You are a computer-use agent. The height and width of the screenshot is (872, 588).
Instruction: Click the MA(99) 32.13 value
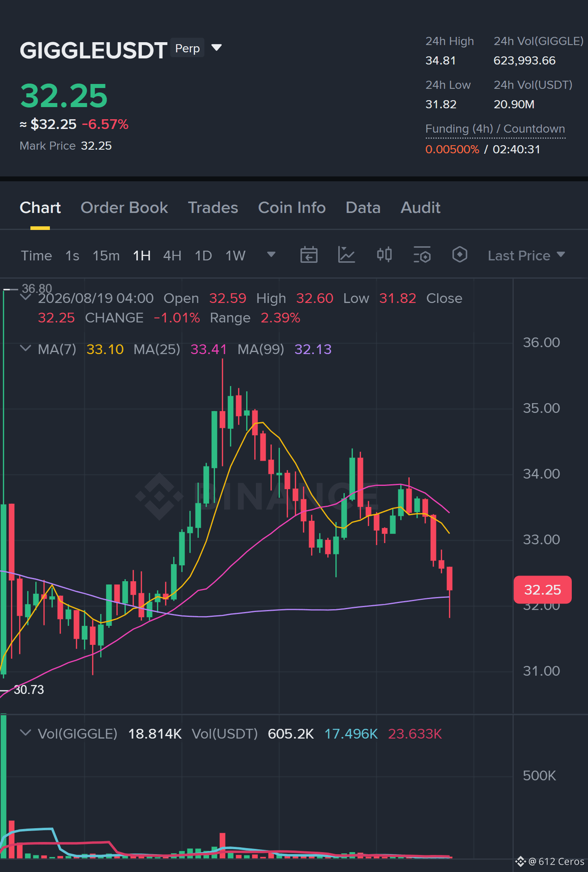(313, 349)
